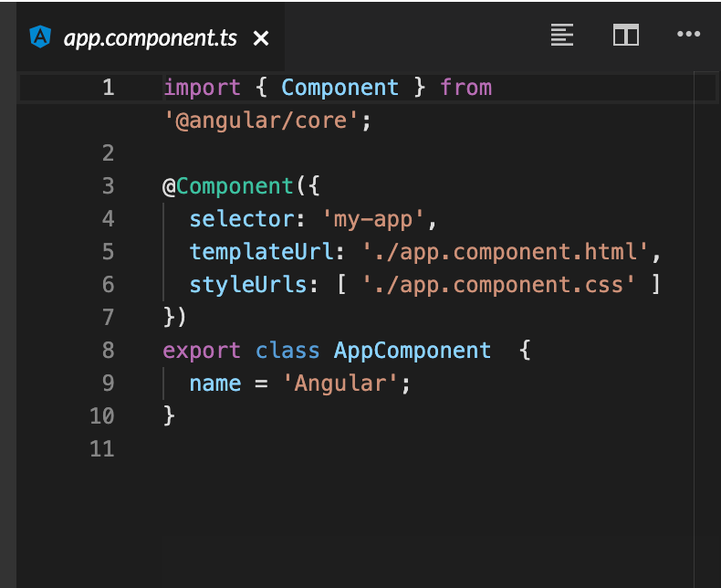Click the 'name' property on line 9
This screenshot has width=721, height=588.
pyautogui.click(x=215, y=383)
